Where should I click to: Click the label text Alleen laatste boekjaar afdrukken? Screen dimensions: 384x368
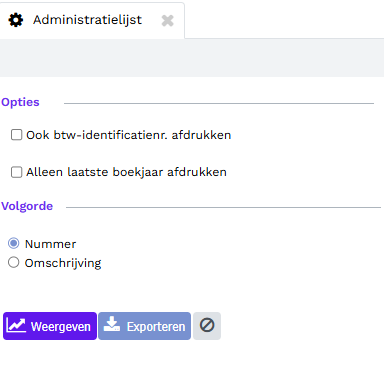(126, 172)
